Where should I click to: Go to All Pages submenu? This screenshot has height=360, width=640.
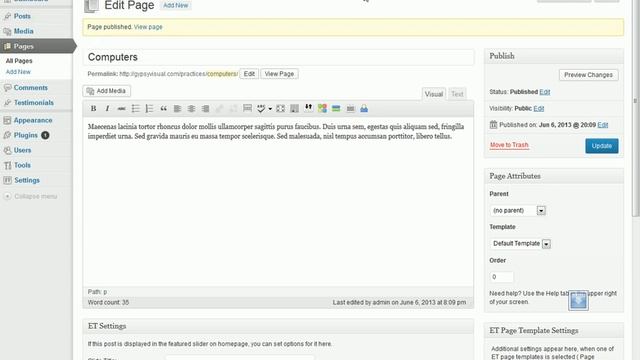tap(19, 61)
